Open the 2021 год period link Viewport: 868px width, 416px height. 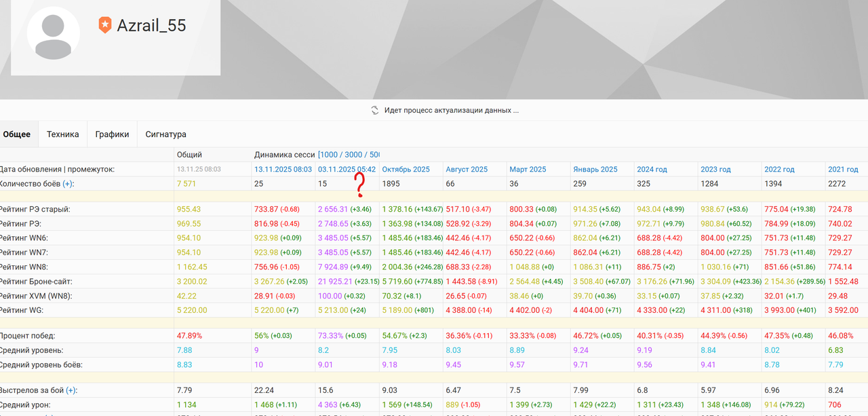(x=843, y=170)
